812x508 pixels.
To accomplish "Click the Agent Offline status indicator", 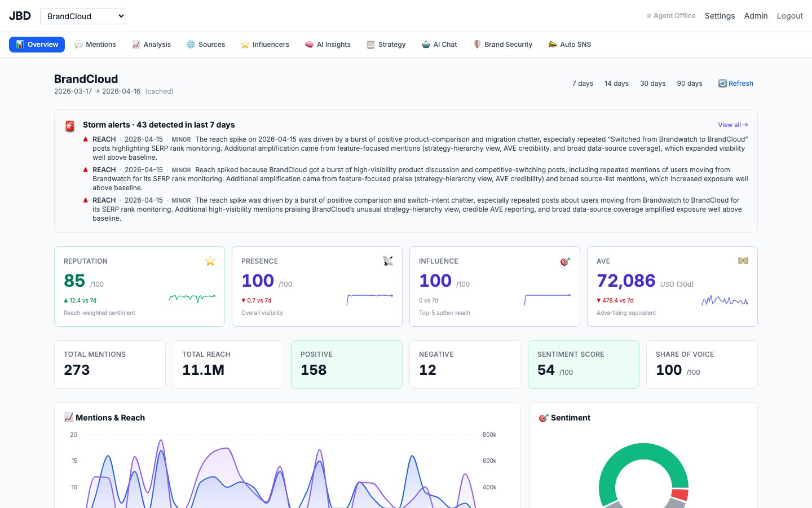I will click(x=671, y=16).
